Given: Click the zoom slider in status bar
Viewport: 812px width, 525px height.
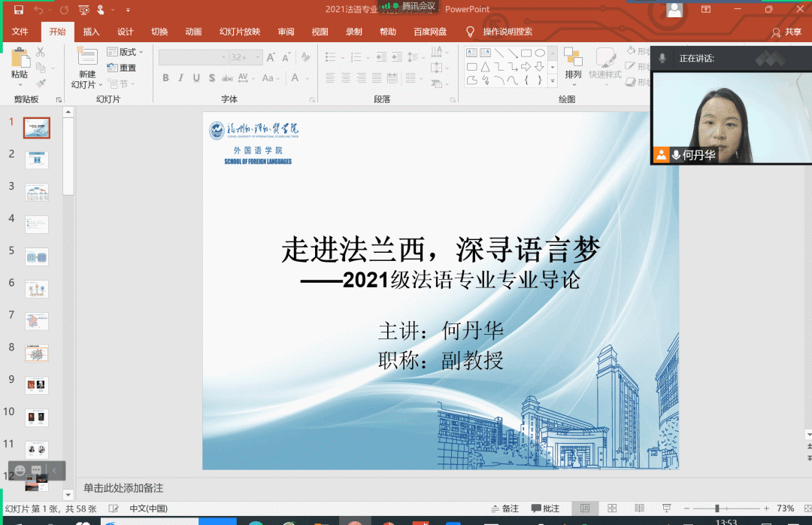Looking at the screenshot, I should click(717, 508).
